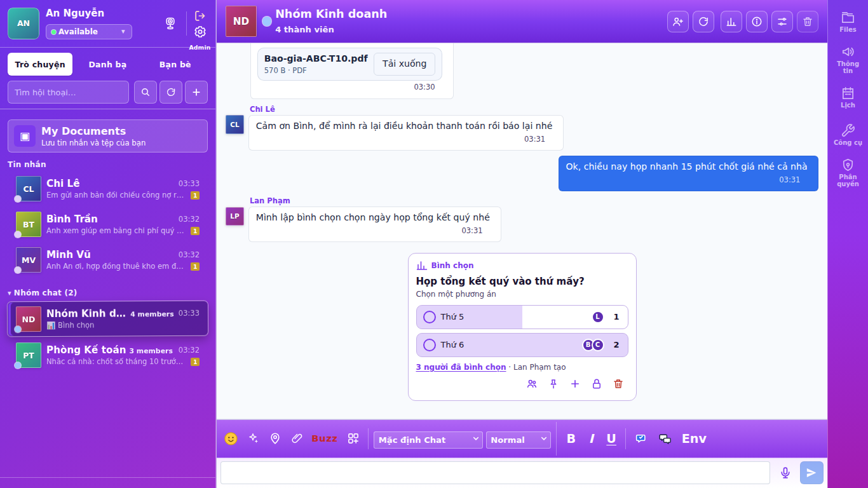This screenshot has height=488, width=868.
Task: Open the Files panel
Action: click(848, 22)
